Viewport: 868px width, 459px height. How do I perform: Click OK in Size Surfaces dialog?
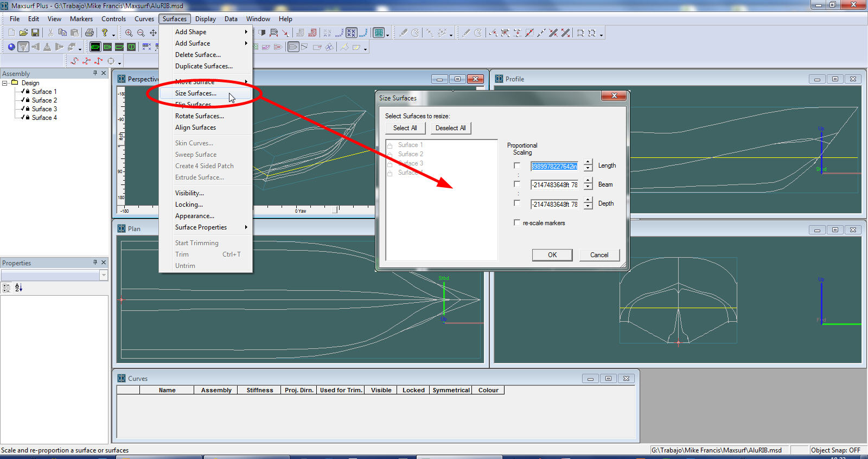click(552, 255)
